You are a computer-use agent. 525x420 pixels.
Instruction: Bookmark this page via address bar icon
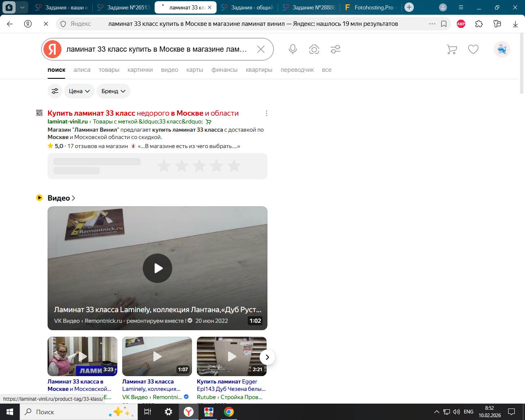444,24
